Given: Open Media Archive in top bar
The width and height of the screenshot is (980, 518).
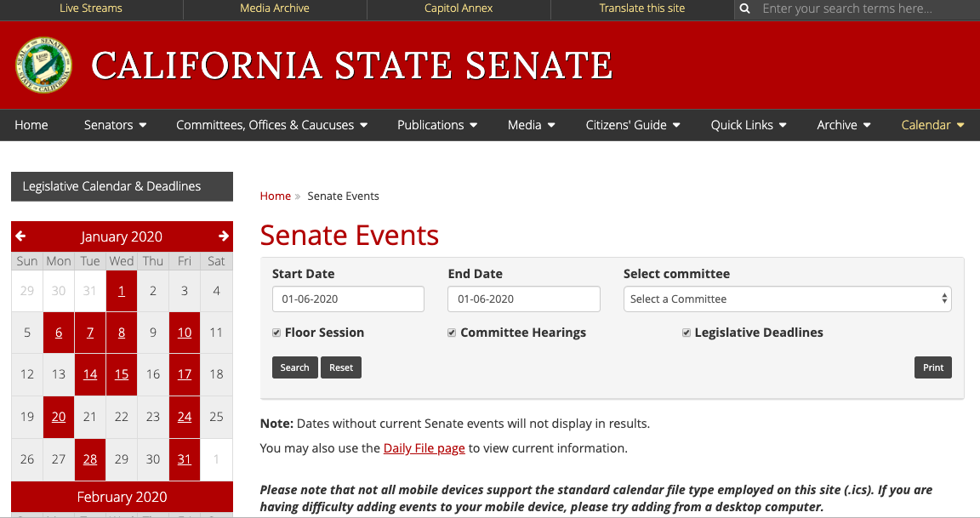Looking at the screenshot, I should click(275, 9).
